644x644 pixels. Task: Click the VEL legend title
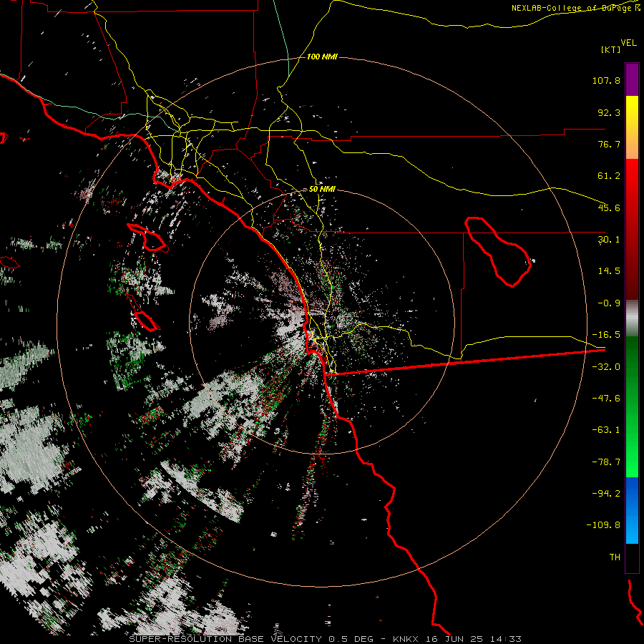pos(628,43)
